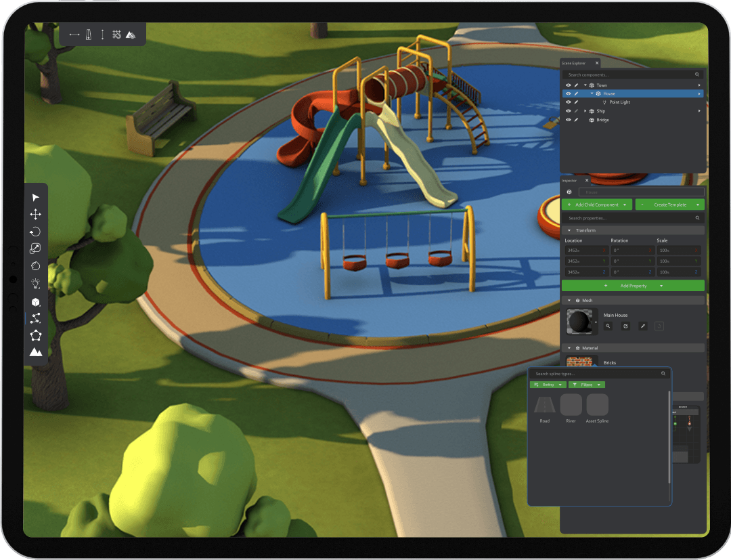Image resolution: width=731 pixels, height=560 pixels.
Task: Select the arrow selection tool
Action: 36,197
